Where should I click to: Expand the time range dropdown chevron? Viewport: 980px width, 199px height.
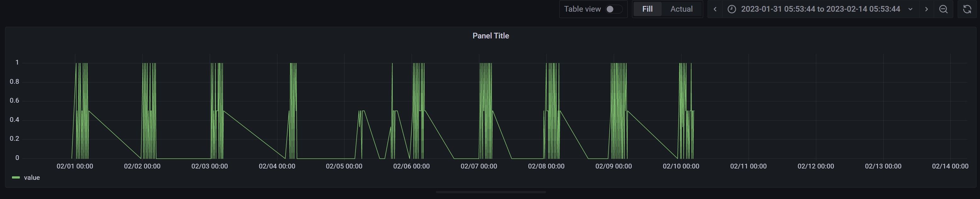pos(910,9)
